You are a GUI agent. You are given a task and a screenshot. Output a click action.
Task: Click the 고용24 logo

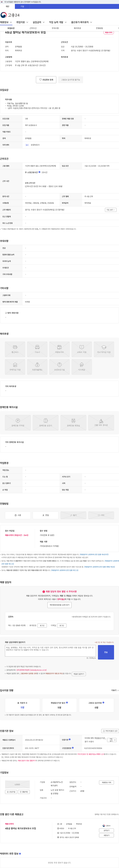click(10, 15)
